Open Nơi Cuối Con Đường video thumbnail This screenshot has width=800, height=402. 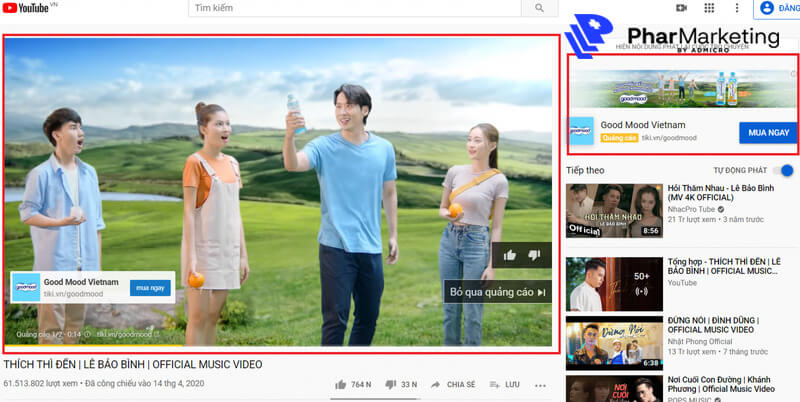pyautogui.click(x=614, y=389)
